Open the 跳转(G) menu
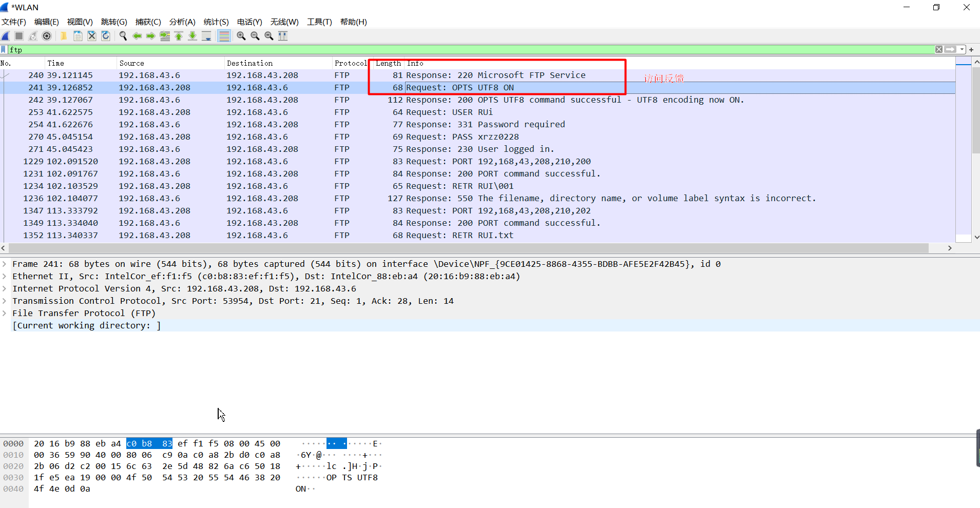980x508 pixels. [114, 22]
